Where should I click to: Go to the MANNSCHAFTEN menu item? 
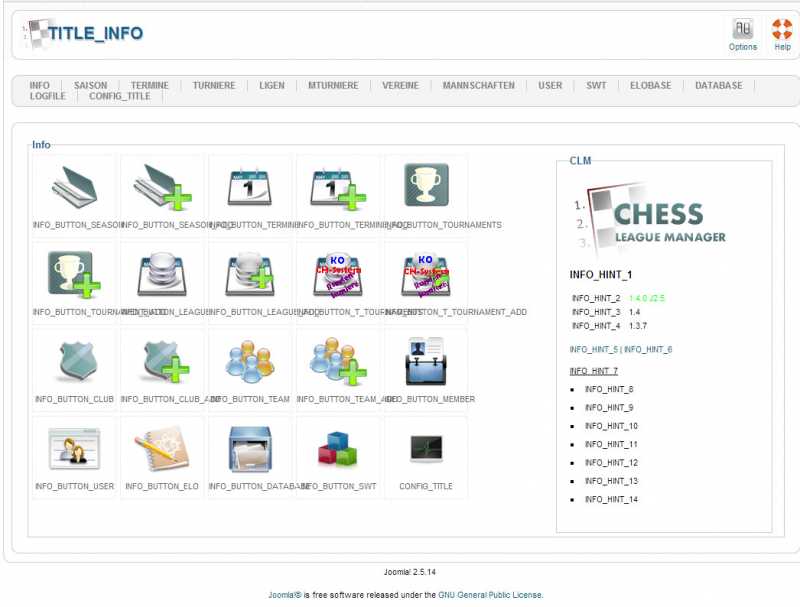pos(478,86)
